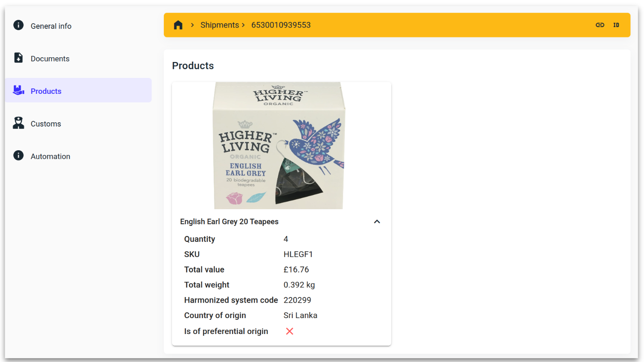Click shipment number 6530010939553 in the breadcrumb
Viewport: 644px width, 362px height.
click(x=281, y=25)
